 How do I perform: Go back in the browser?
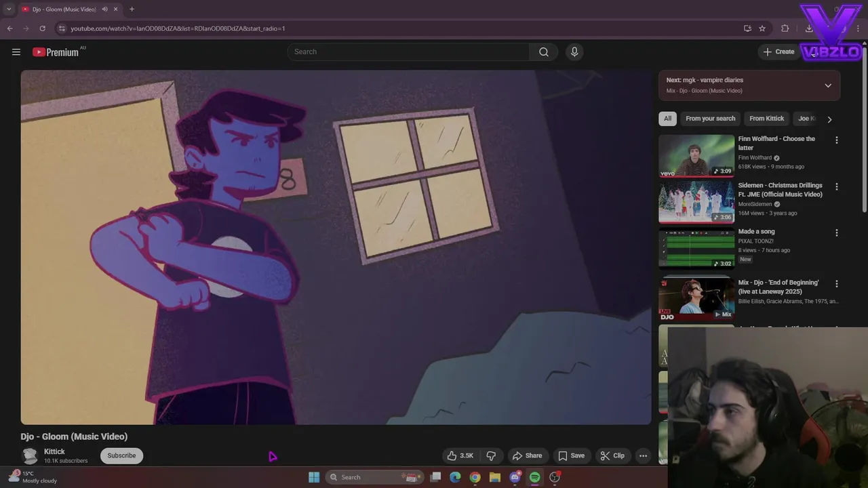(x=9, y=28)
